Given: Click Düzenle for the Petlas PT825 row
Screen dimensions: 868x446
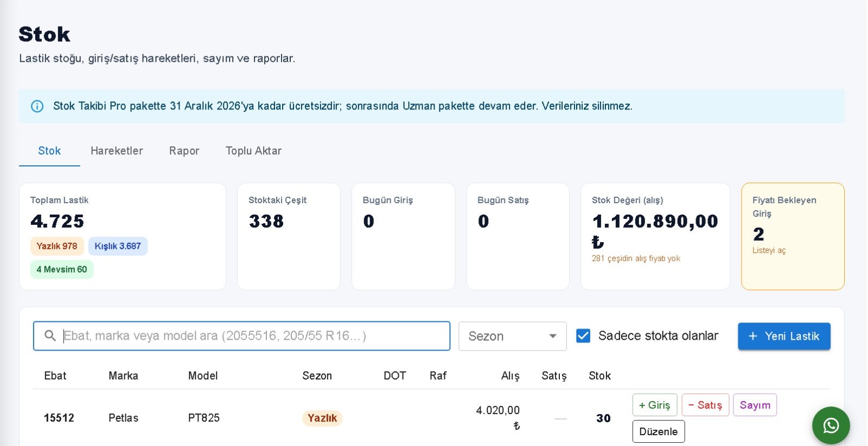Looking at the screenshot, I should tap(659, 431).
